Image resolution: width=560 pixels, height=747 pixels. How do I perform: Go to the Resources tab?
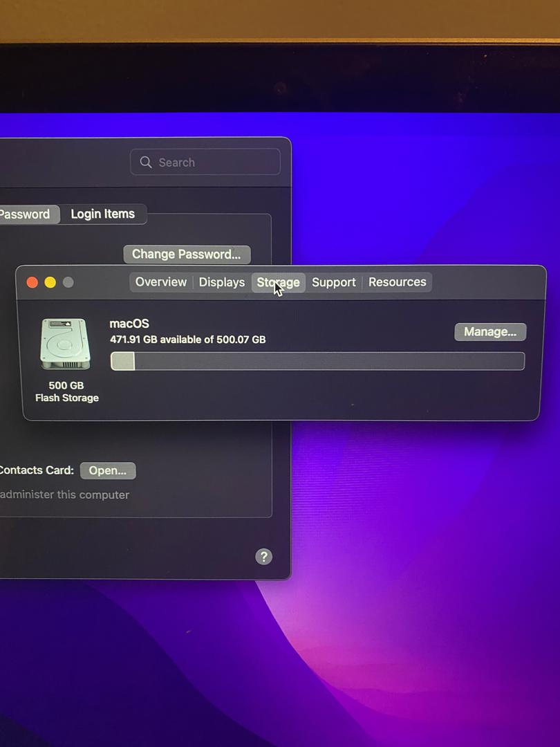[x=397, y=282]
